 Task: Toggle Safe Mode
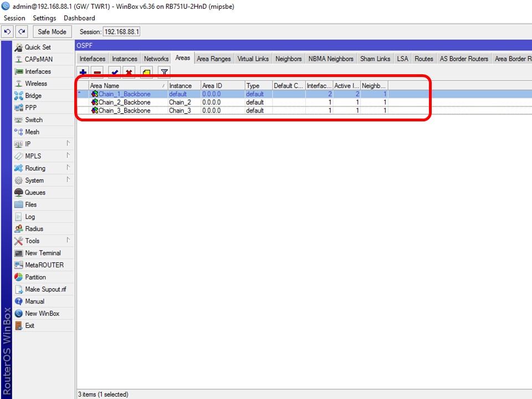pyautogui.click(x=52, y=32)
